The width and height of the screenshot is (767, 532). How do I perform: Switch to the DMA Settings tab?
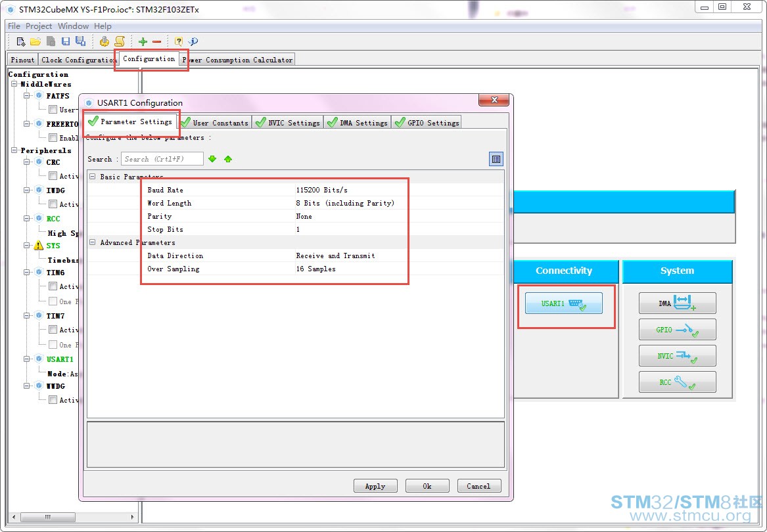(x=358, y=122)
